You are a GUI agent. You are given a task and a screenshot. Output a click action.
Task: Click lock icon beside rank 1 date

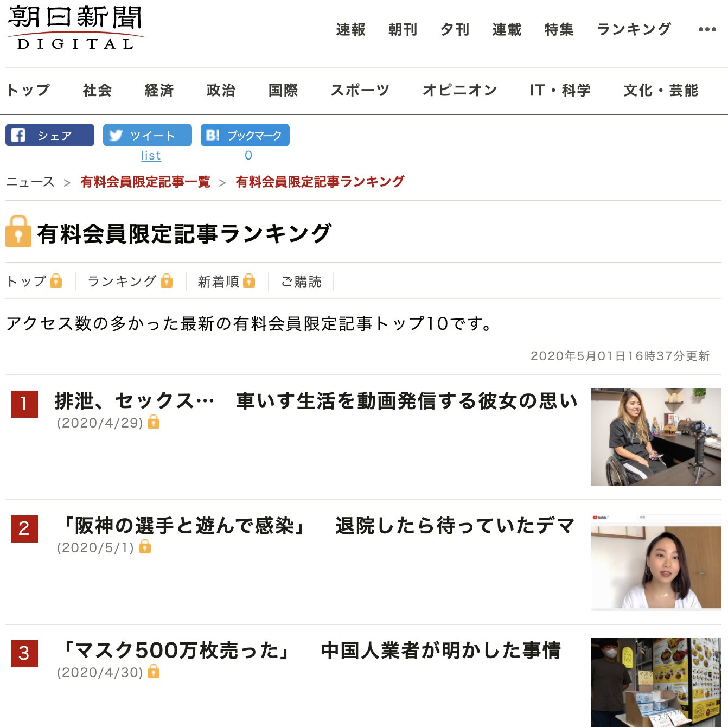pos(154,422)
